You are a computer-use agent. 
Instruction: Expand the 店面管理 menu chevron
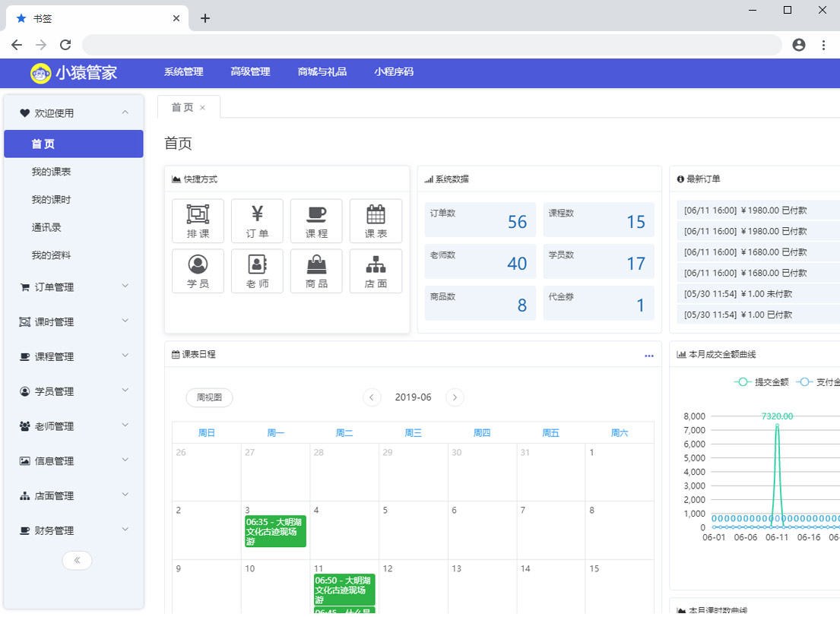click(125, 495)
